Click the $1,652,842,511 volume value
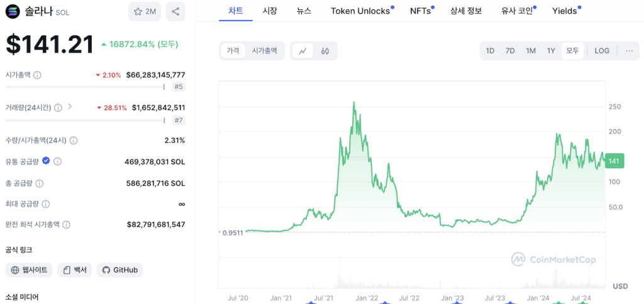This screenshot has height=304, width=644. coord(158,108)
